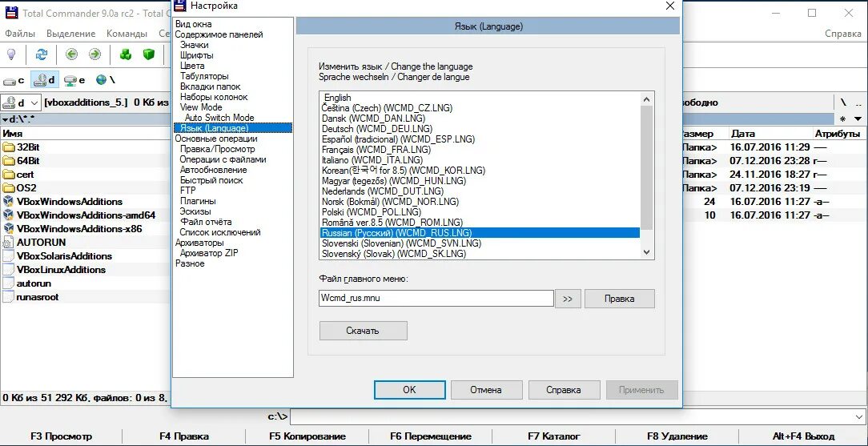Open the right panel directory history arrow
The height and width of the screenshot is (446, 868).
tap(858, 119)
